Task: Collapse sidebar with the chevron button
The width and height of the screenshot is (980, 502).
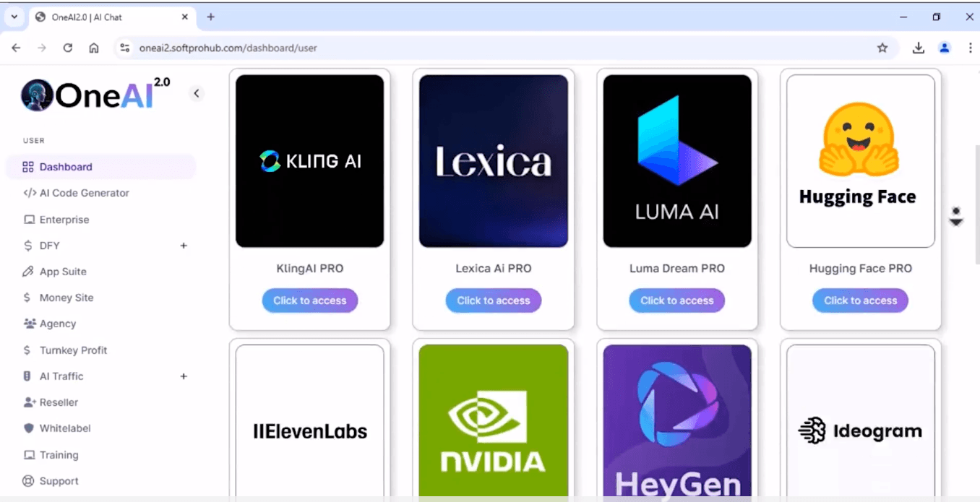Action: pyautogui.click(x=196, y=93)
